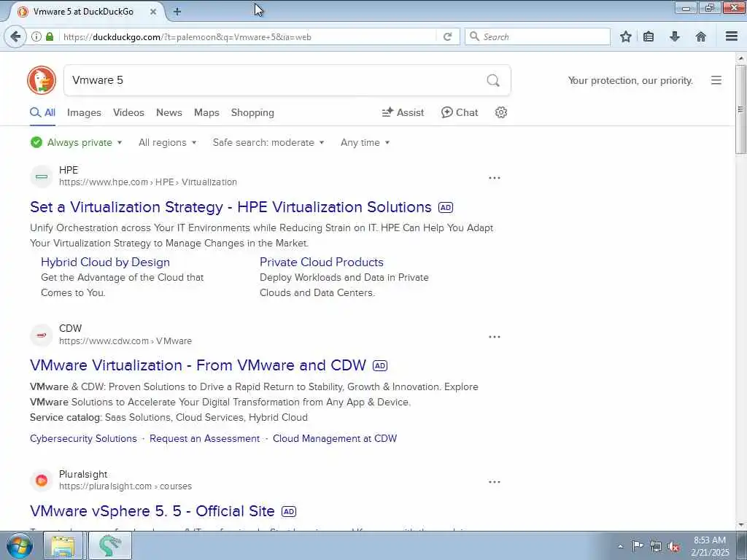Click the green padlock security icon
This screenshot has width=747, height=560.
pyautogui.click(x=50, y=36)
